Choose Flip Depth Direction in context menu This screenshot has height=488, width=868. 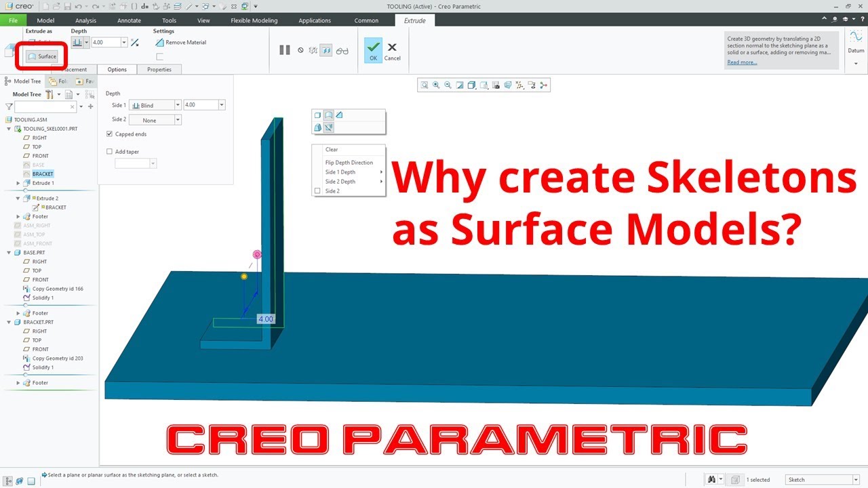349,163
